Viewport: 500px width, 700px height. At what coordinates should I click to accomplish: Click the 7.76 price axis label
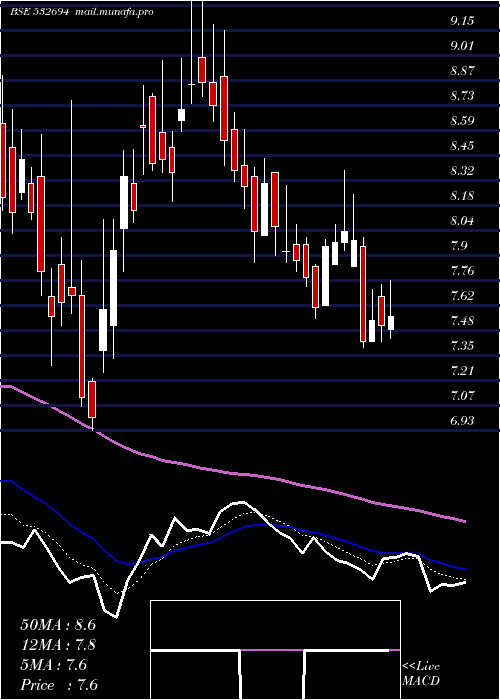tap(461, 271)
